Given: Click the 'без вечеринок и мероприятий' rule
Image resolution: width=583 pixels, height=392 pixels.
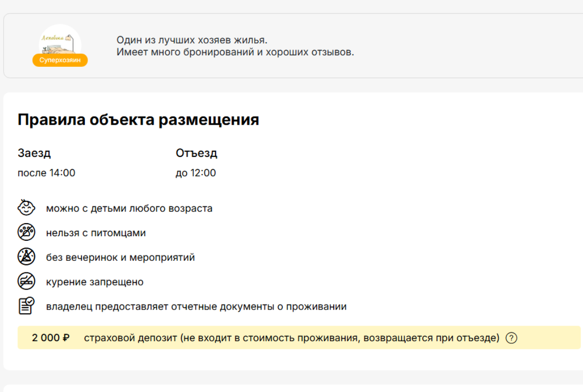Looking at the screenshot, I should point(121,257).
